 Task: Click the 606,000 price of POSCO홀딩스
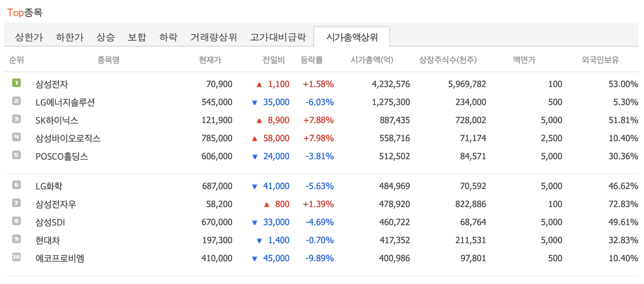pos(217,157)
